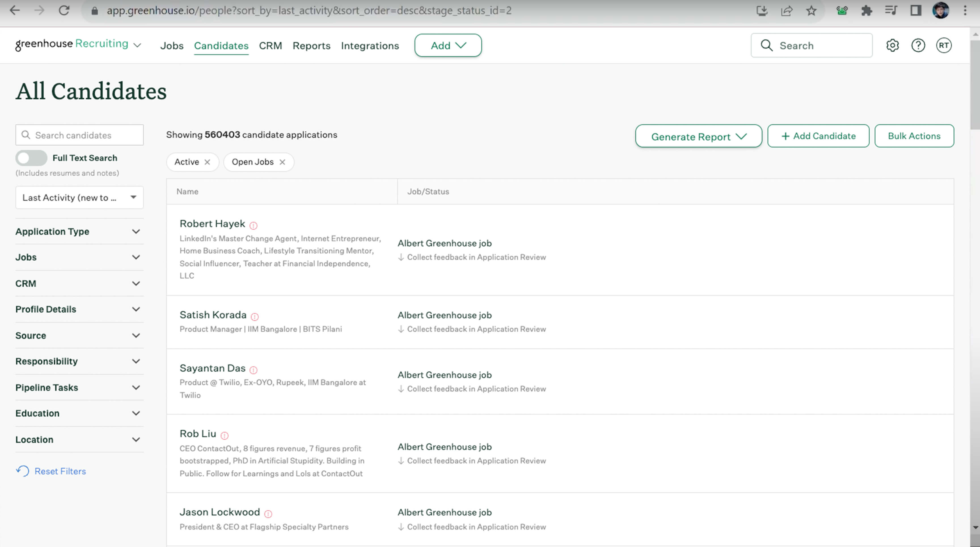This screenshot has height=547, width=980.
Task: Open the RT user avatar menu
Action: tap(943, 45)
